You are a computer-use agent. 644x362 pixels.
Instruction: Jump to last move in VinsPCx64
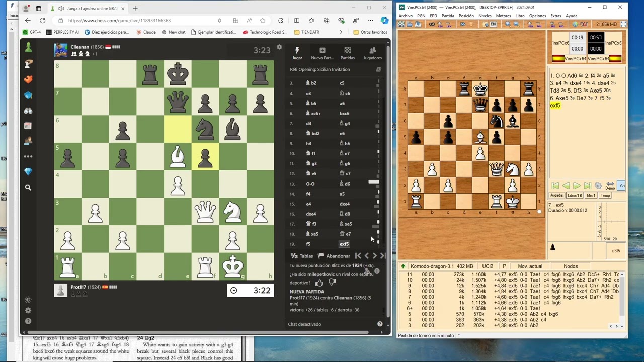(x=587, y=186)
